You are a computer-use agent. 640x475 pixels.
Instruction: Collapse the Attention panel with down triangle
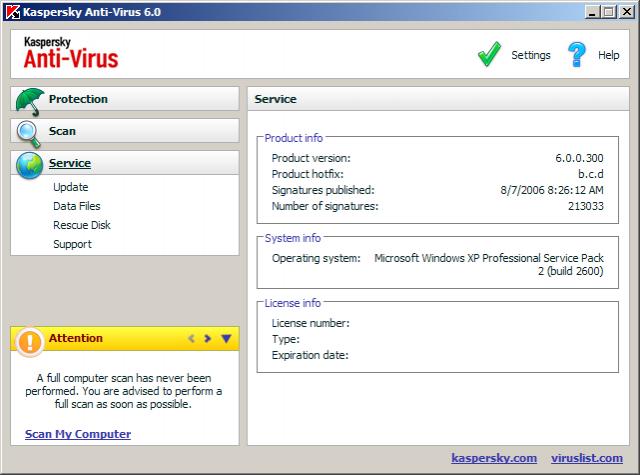pos(226,338)
